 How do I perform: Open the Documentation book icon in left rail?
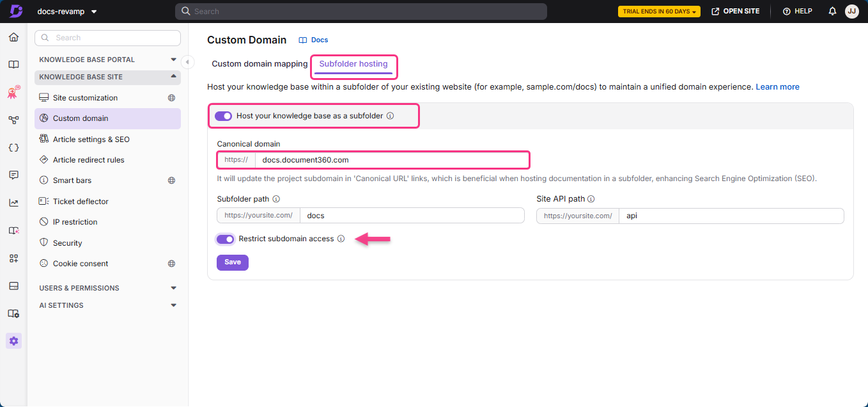(x=13, y=65)
